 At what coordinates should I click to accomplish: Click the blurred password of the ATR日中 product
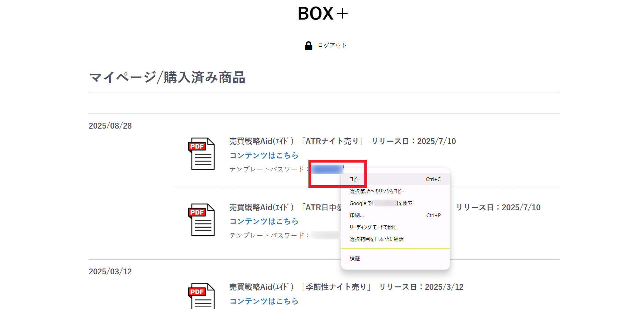325,235
